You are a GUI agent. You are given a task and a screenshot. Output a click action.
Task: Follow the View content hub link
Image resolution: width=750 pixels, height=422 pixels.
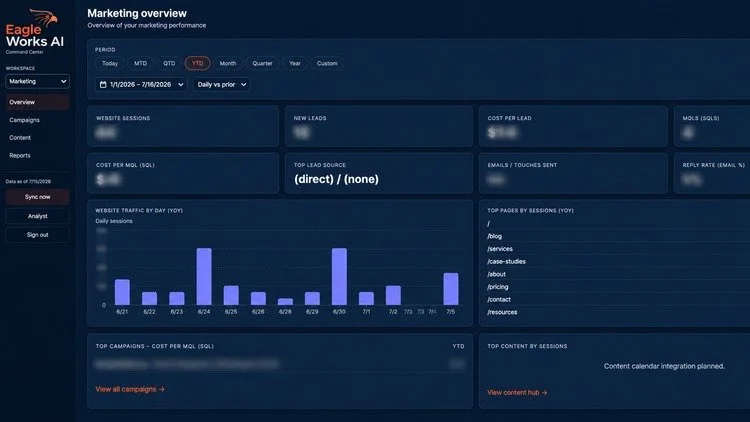pyautogui.click(x=517, y=393)
